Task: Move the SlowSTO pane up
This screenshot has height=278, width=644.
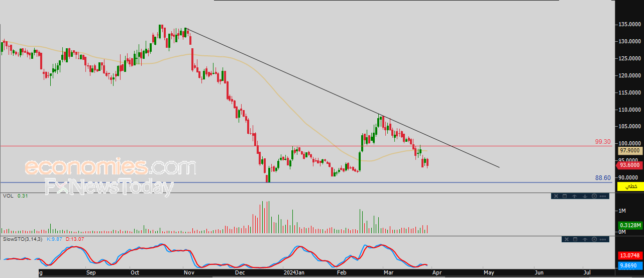Action: click(585, 239)
